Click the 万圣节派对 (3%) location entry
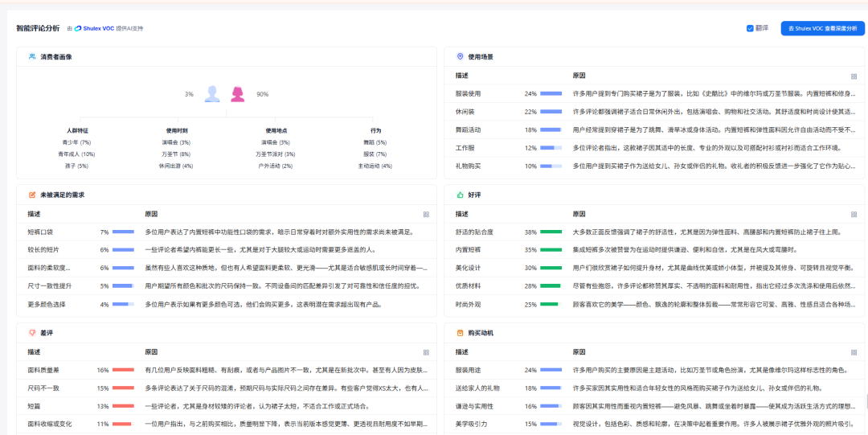 pyautogui.click(x=275, y=154)
